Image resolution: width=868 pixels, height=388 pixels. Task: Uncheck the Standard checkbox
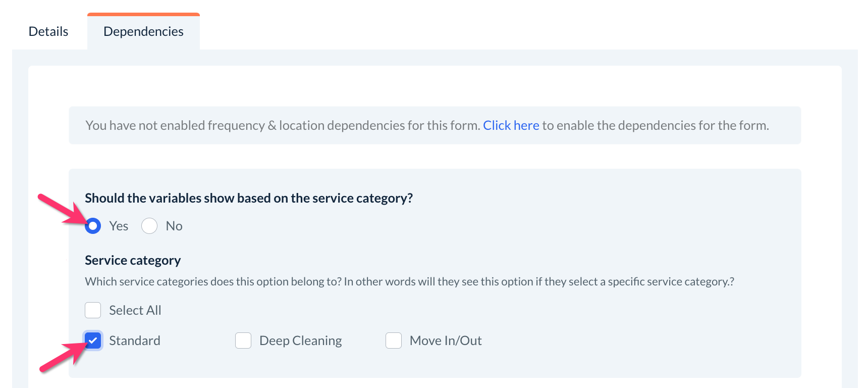coord(93,341)
